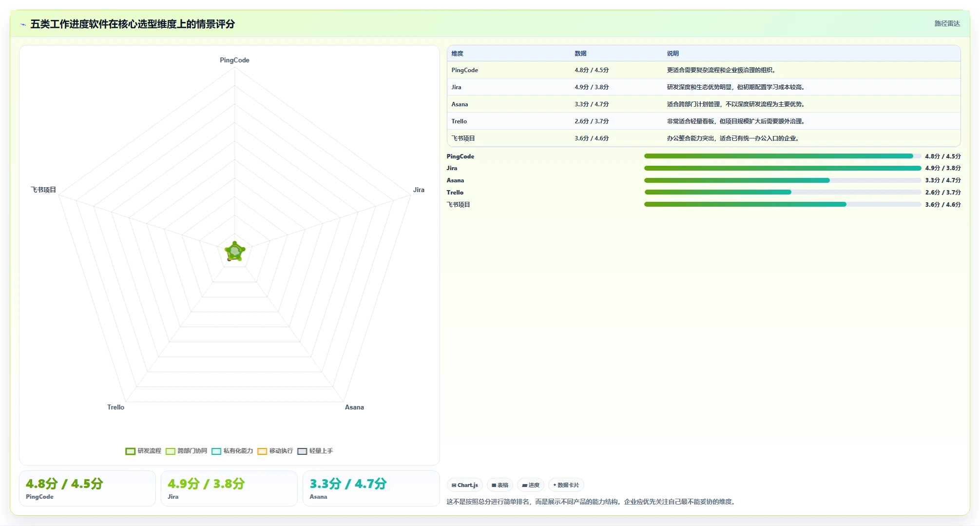Click the footnote starting 这不是按照总分进行简单排名
The width and height of the screenshot is (980, 526).
(591, 502)
